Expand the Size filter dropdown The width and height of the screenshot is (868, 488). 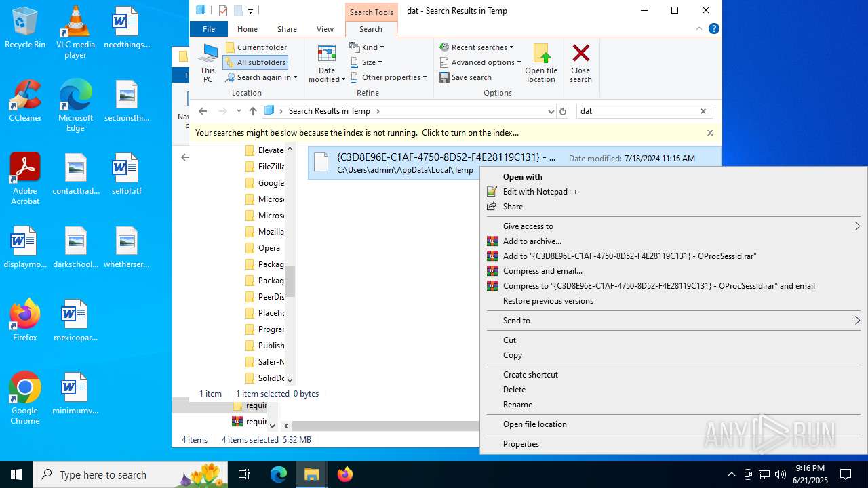point(366,62)
